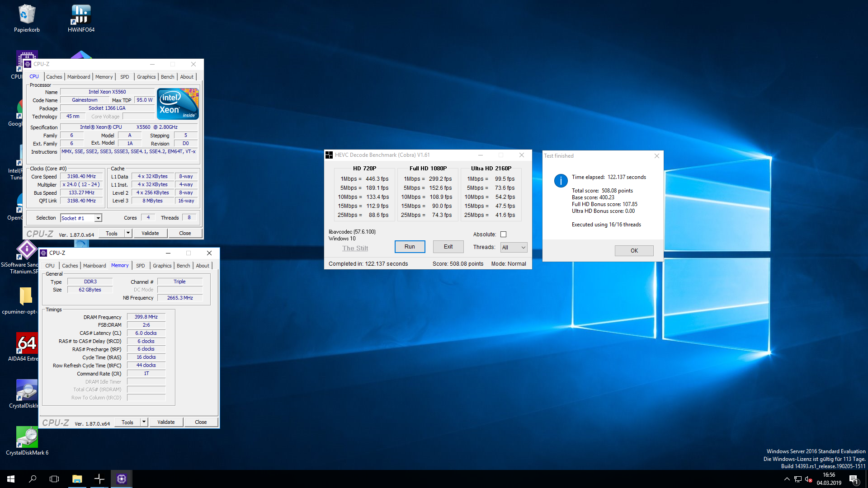
Task: Open the Socket #1 selection dropdown
Action: [81, 218]
